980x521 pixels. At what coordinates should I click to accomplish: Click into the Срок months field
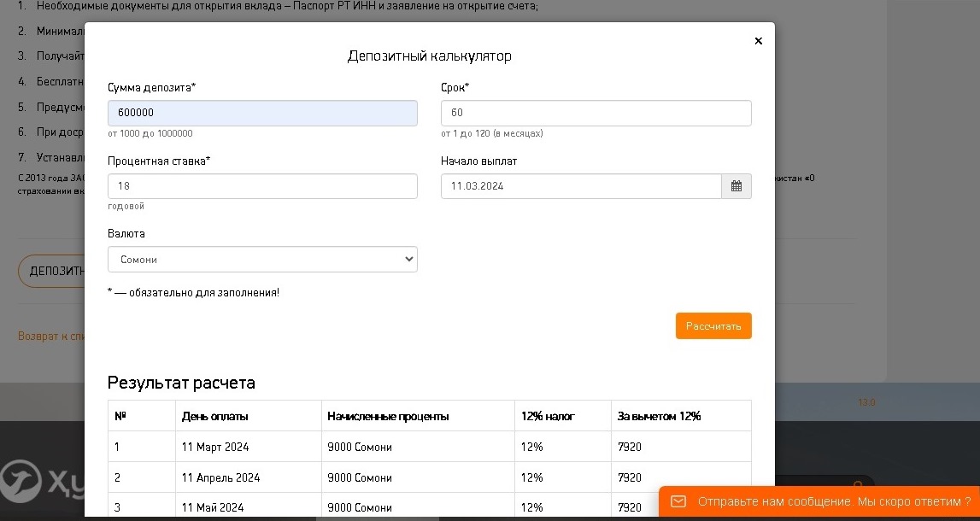[x=596, y=114]
